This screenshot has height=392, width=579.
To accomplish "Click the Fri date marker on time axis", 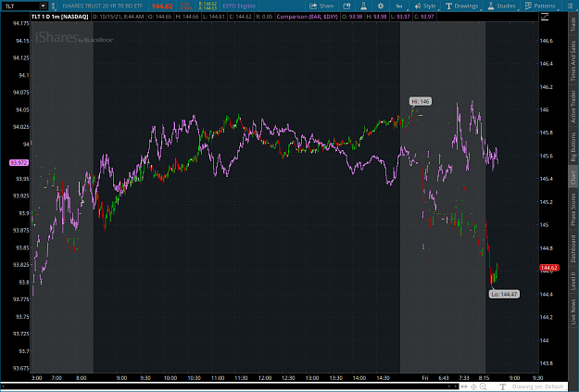I will coord(425,377).
